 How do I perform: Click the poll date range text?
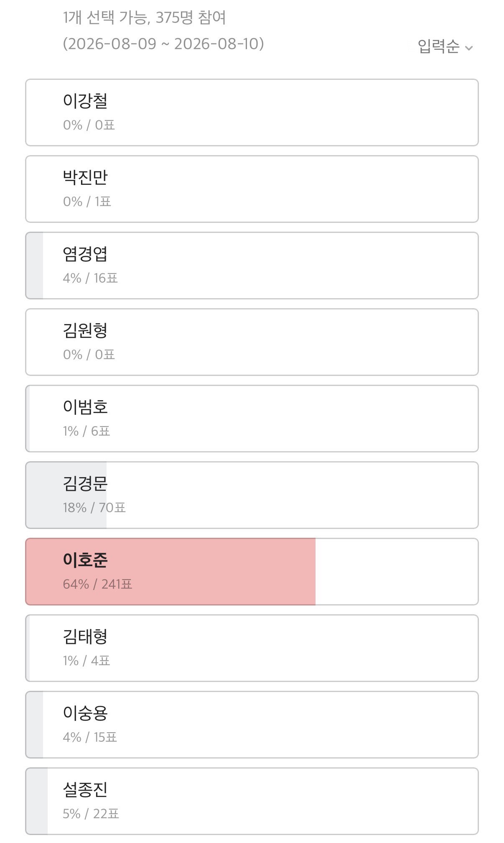pos(163,44)
